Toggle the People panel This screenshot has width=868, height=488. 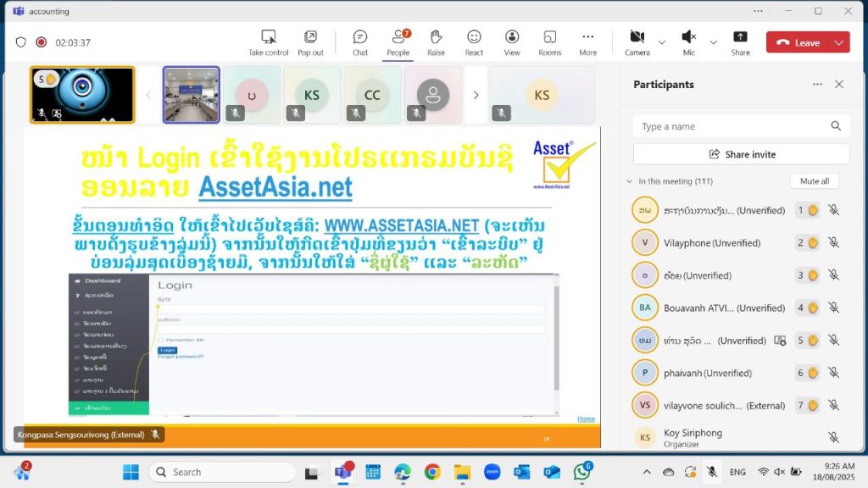(x=398, y=42)
